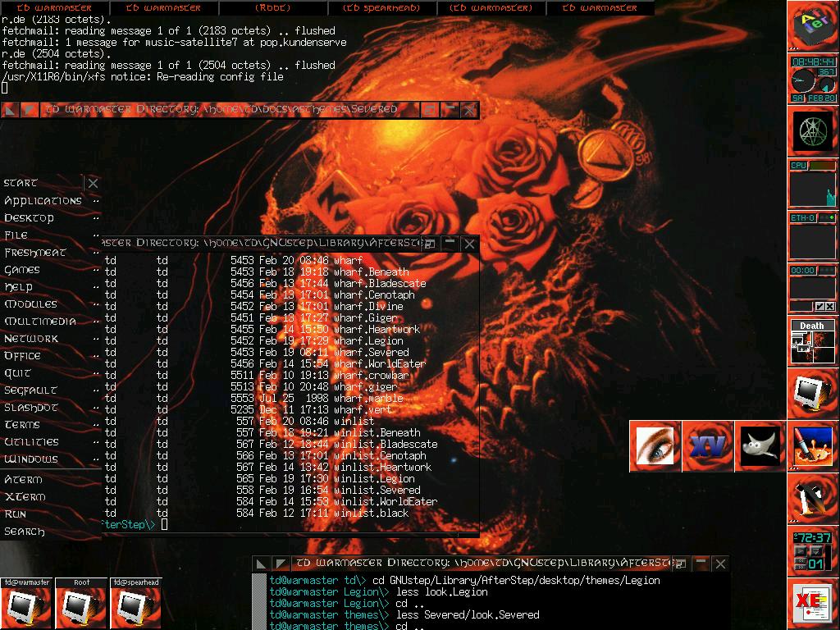Viewport: 840px width, 630px height.
Task: Launch the GIMP from the wharf
Action: [760, 446]
